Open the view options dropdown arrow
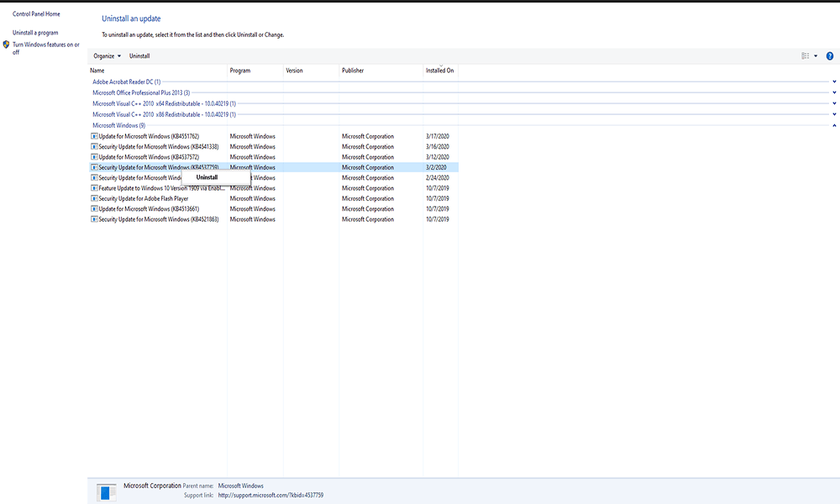Image resolution: width=840 pixels, height=504 pixels. pyautogui.click(x=816, y=55)
